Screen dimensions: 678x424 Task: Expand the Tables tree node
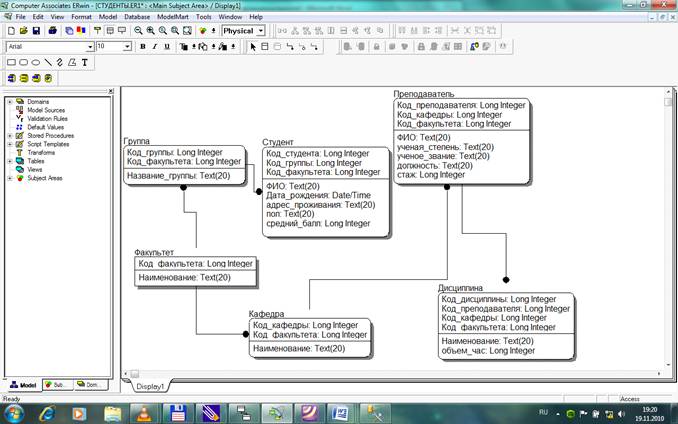(x=9, y=161)
